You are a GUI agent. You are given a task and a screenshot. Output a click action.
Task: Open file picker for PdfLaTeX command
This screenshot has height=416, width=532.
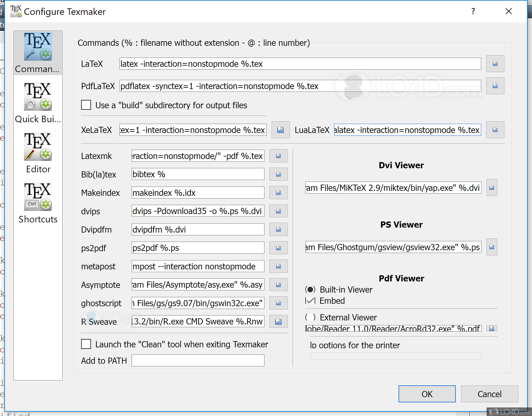click(495, 86)
